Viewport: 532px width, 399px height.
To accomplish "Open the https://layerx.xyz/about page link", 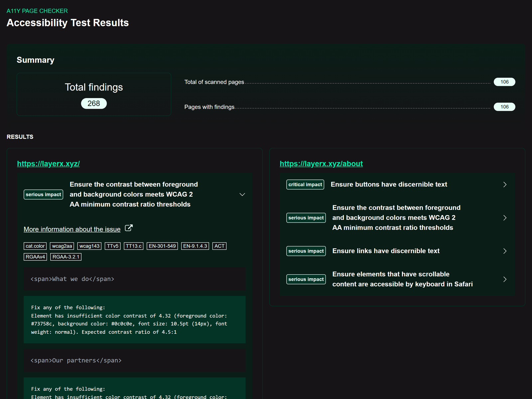I will 321,164.
